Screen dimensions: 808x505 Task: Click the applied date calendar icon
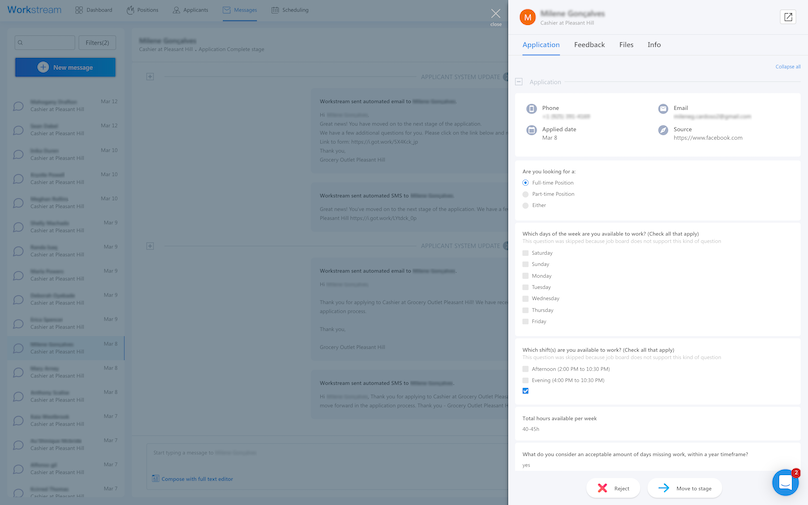pyautogui.click(x=531, y=130)
